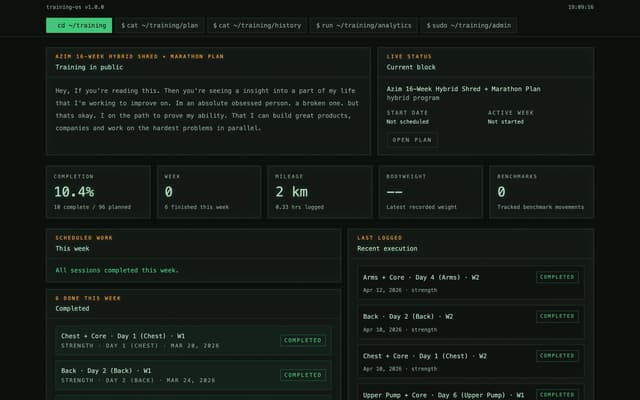Open Back Day 2 (Back) W1 completed session
640x400 pixels.
193,375
